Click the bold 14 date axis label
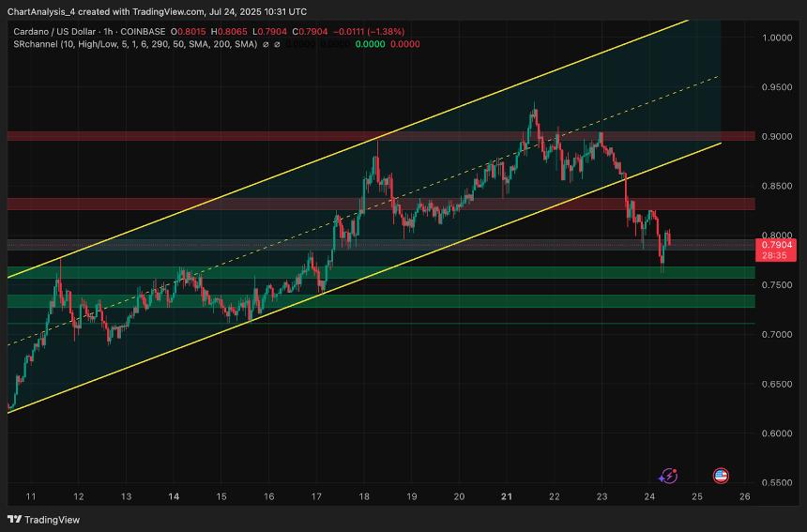 (174, 496)
